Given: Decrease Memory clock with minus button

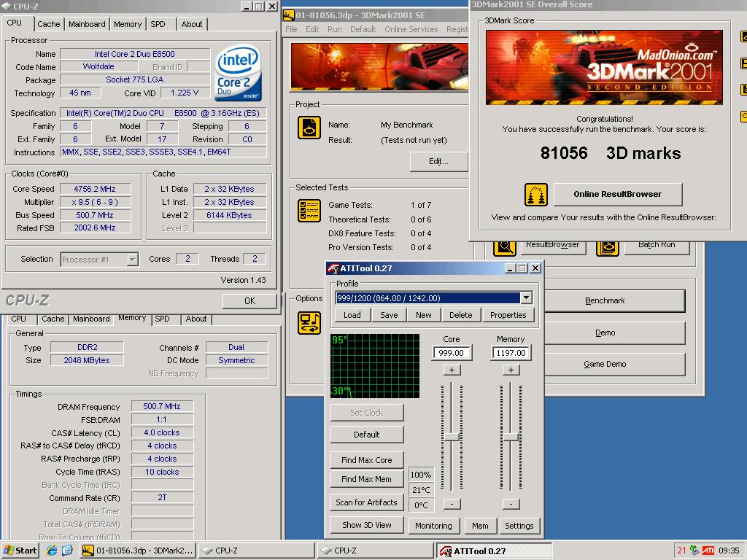Looking at the screenshot, I should (511, 504).
